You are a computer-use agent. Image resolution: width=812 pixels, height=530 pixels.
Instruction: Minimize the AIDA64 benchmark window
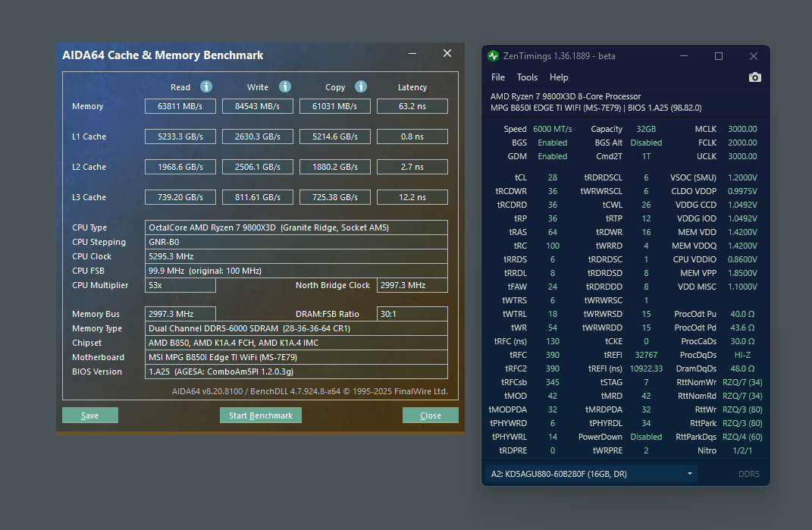412,54
